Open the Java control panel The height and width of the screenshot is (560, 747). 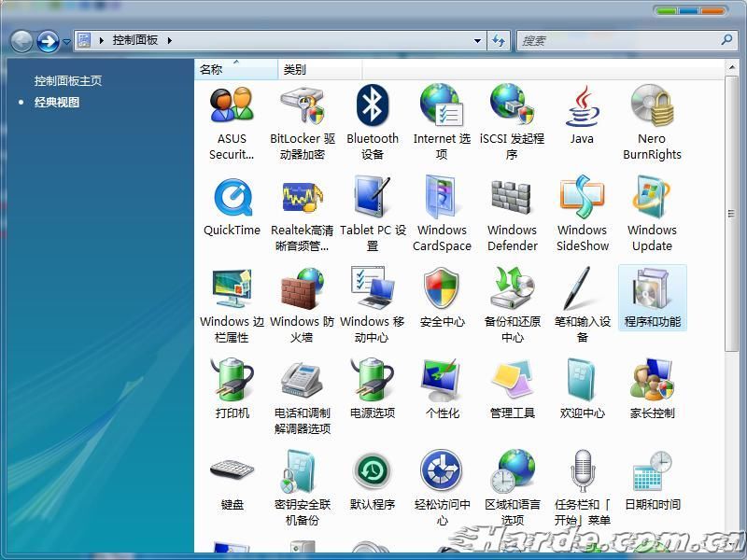(x=582, y=115)
